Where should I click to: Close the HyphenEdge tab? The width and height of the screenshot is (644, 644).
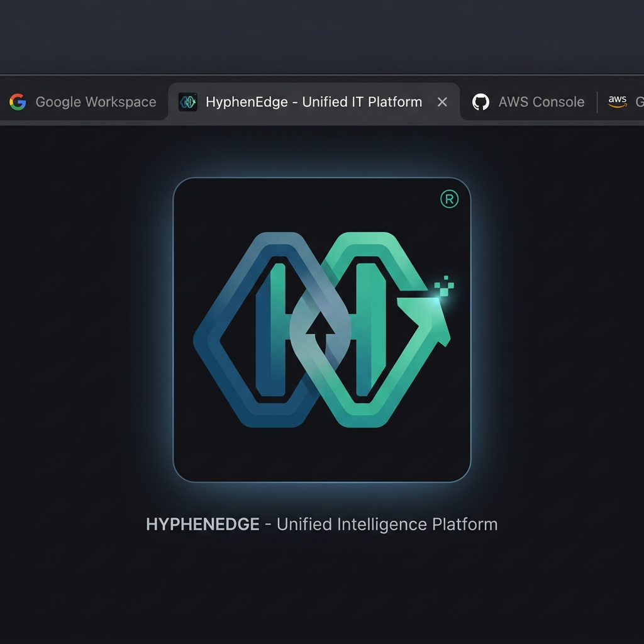click(442, 102)
